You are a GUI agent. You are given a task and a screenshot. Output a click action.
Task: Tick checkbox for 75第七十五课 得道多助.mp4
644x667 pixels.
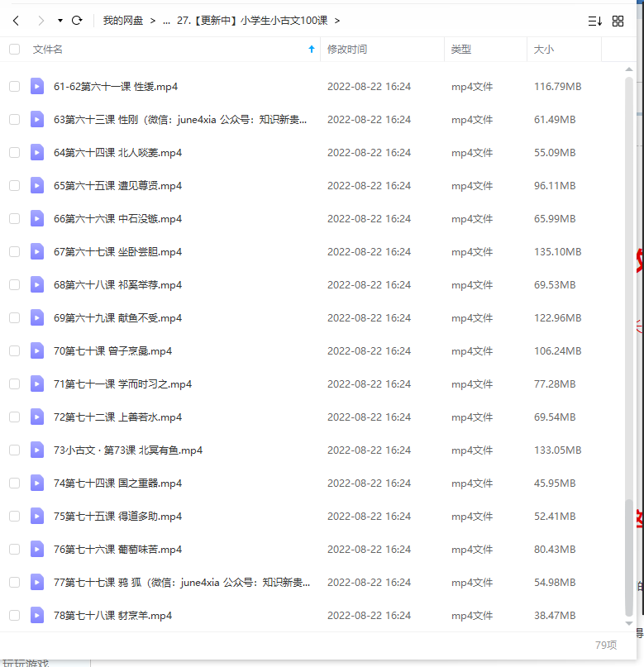click(14, 517)
